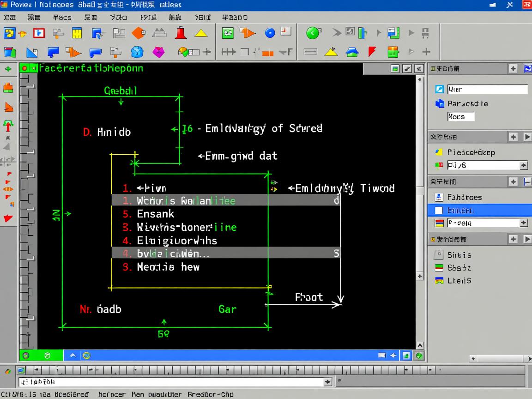Click the red down arrow in left sidebar
Screen dimensions: 532x399
(8, 218)
